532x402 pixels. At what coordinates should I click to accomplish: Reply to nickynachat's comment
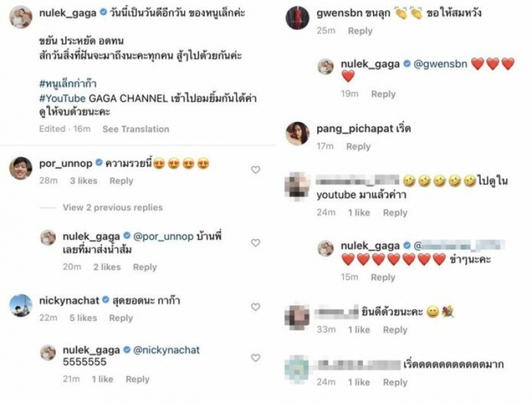pyautogui.click(x=121, y=318)
